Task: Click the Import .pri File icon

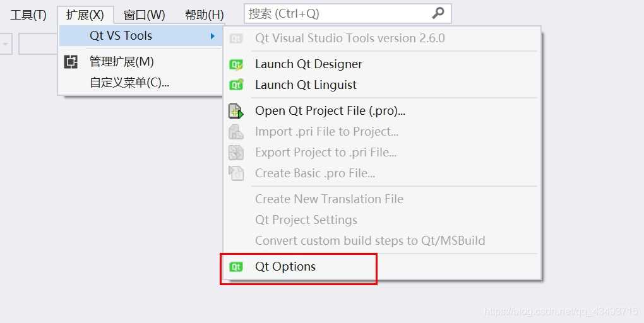Action: (x=236, y=132)
